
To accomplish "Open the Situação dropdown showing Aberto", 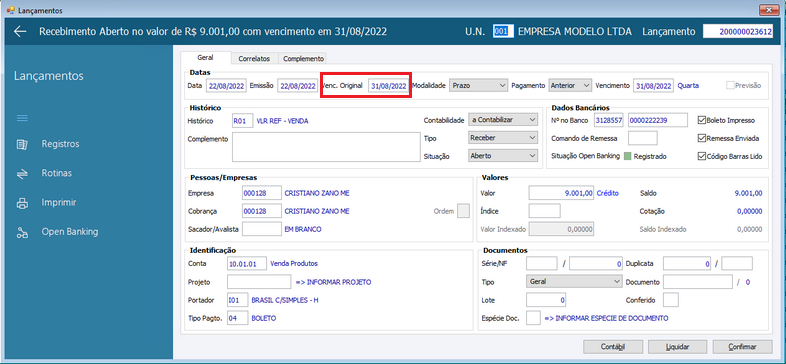I will [x=502, y=156].
